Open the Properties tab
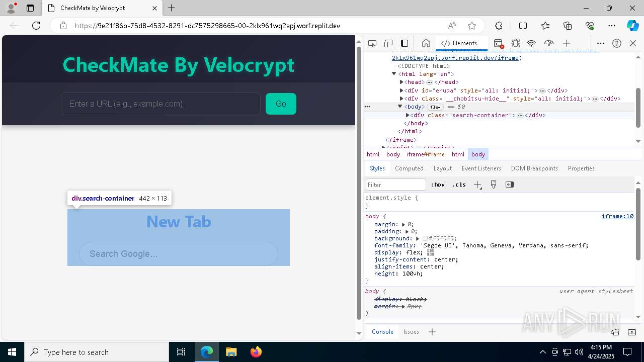The width and height of the screenshot is (644, 362). pos(581,168)
